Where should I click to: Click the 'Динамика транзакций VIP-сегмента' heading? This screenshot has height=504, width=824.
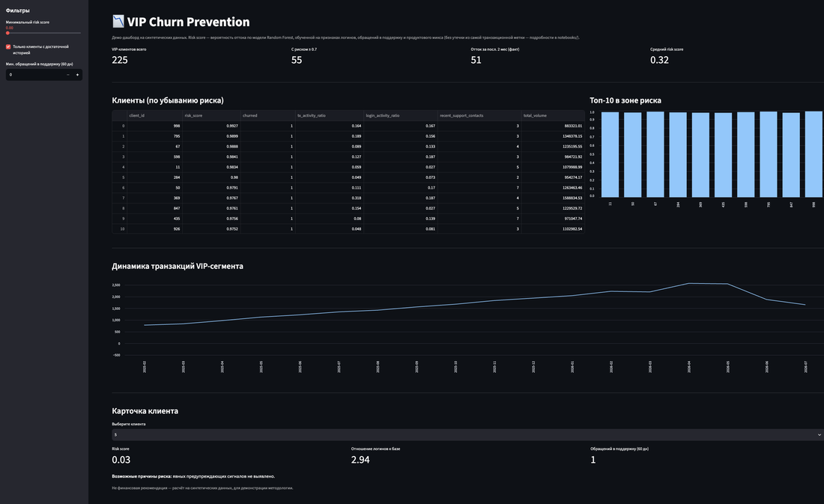click(178, 266)
